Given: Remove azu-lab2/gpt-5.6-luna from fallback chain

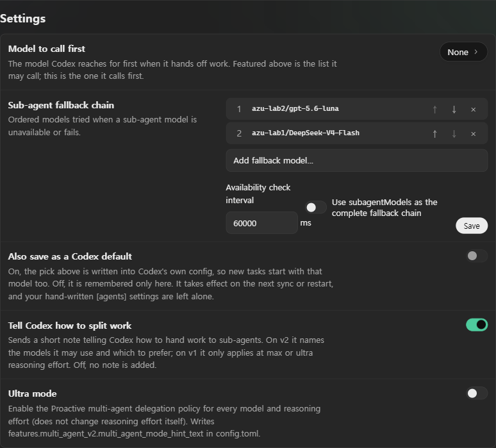Looking at the screenshot, I should click(x=473, y=110).
